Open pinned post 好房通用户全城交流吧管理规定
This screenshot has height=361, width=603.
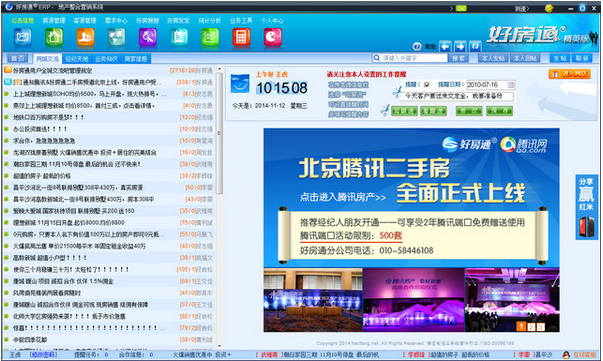click(x=53, y=70)
